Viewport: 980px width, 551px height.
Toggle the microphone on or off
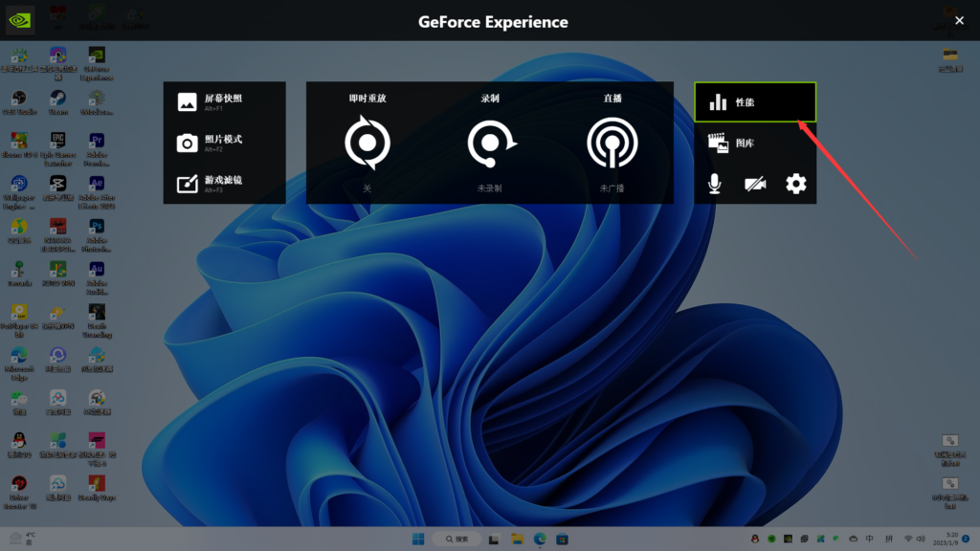click(715, 184)
